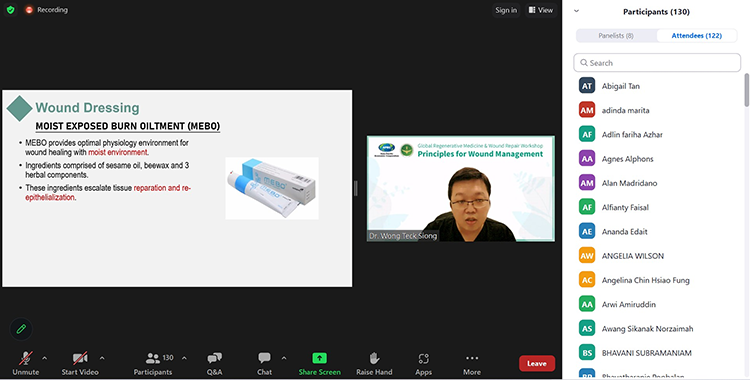Select attendee name Arwi Amiruddin
This screenshot has width=750, height=380.
point(629,304)
